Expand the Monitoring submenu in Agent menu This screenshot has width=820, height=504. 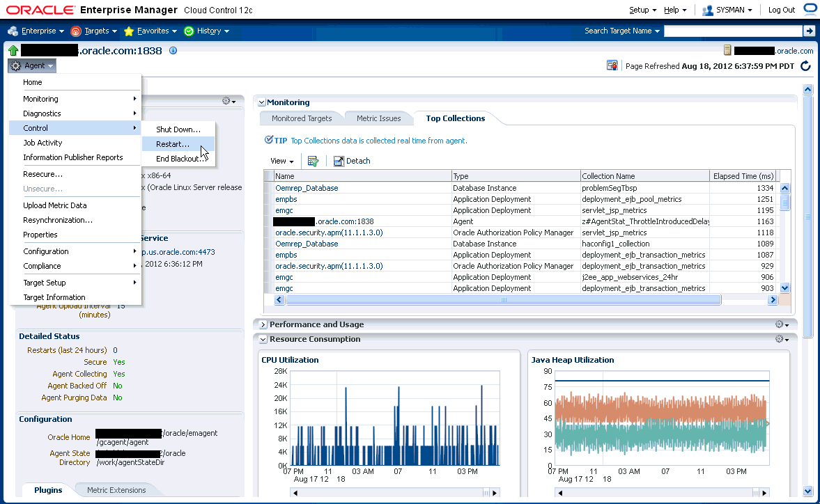click(75, 99)
